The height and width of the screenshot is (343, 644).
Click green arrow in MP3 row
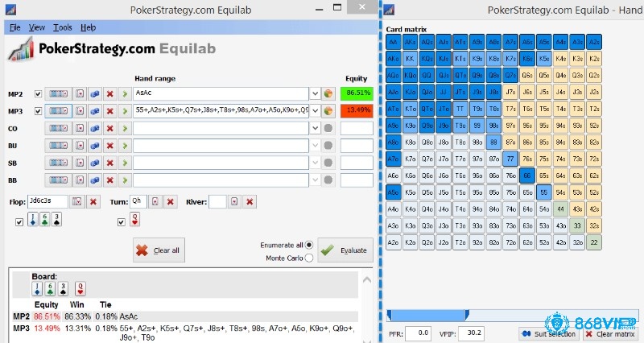coord(125,111)
